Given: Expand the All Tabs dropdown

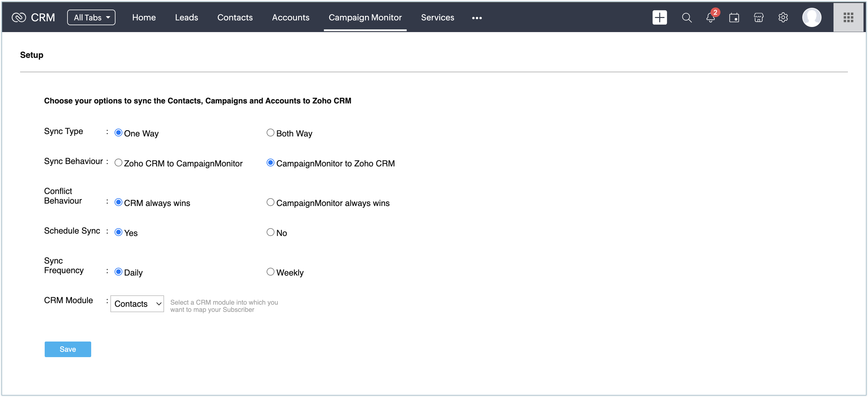Looking at the screenshot, I should [91, 17].
